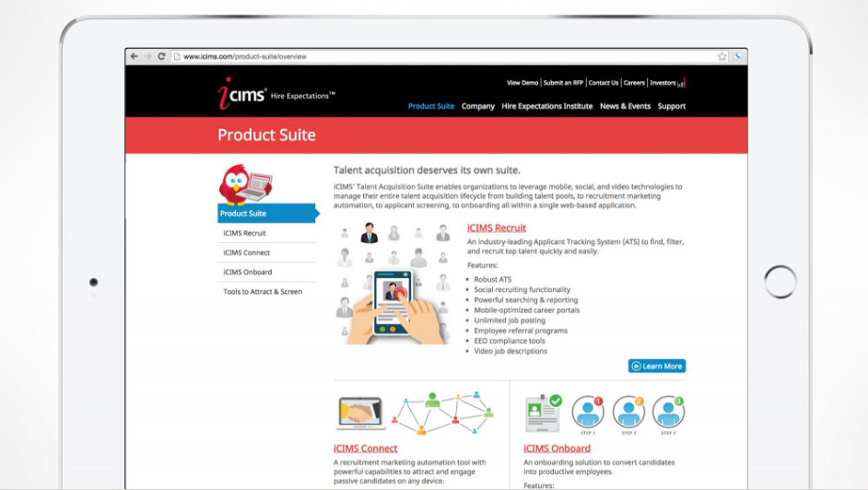Open the Hire Expectations Institute menu

click(547, 106)
